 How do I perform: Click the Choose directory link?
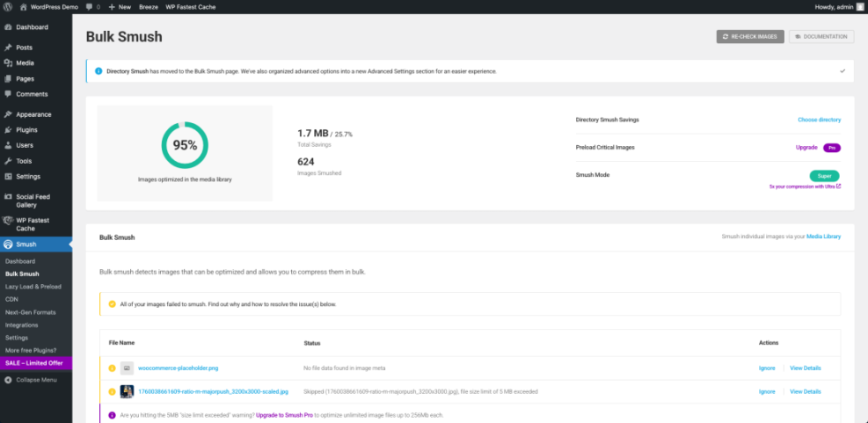820,120
